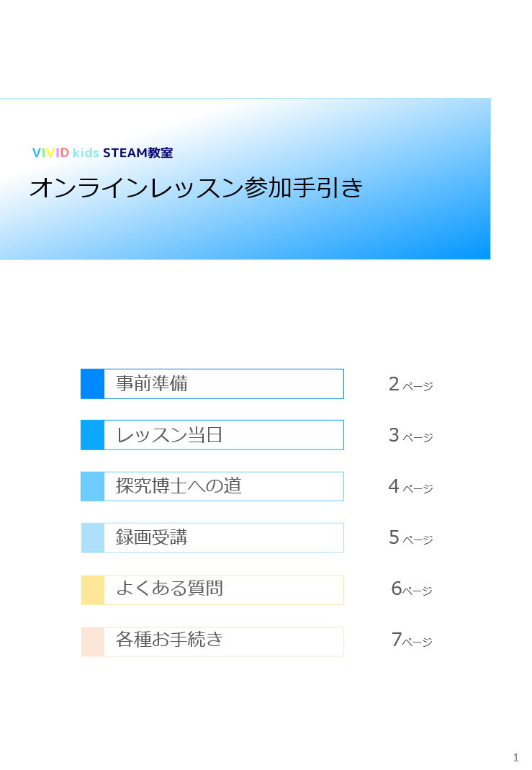Click the 3ページ page reference
Image resolution: width=532 pixels, height=770 pixels.
coord(411,435)
